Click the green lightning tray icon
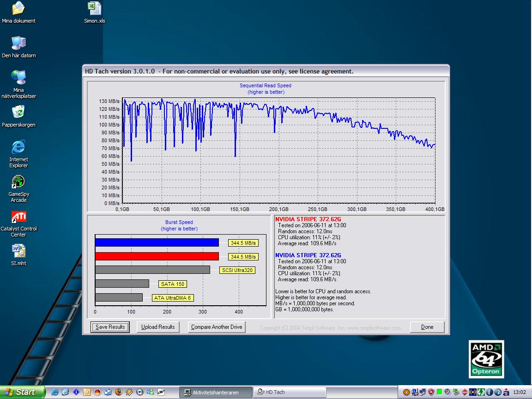This screenshot has height=399, width=532. (x=481, y=392)
